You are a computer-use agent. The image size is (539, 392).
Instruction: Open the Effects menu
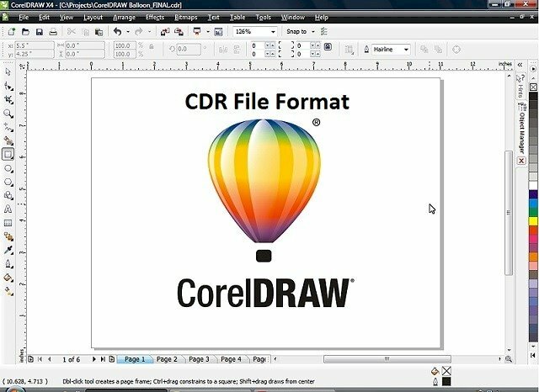pyautogui.click(x=155, y=17)
